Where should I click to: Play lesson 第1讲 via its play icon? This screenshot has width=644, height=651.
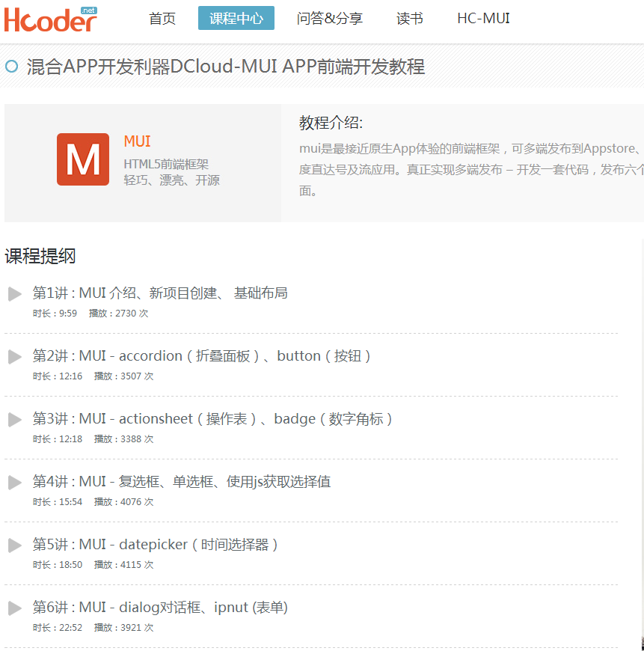tap(14, 294)
